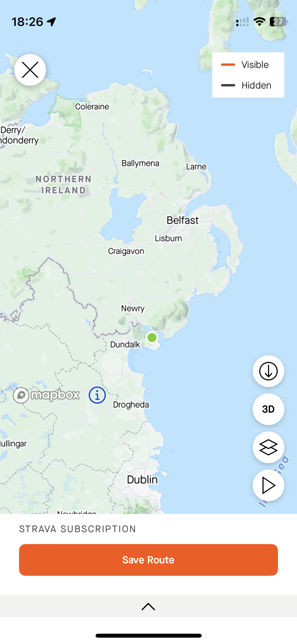This screenshot has width=297, height=644.
Task: Open the map layers selector
Action: (x=268, y=447)
